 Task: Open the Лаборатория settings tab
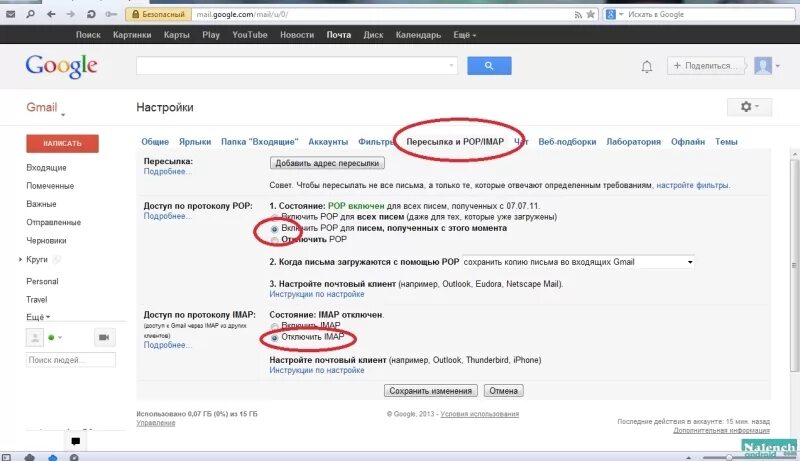pyautogui.click(x=633, y=142)
